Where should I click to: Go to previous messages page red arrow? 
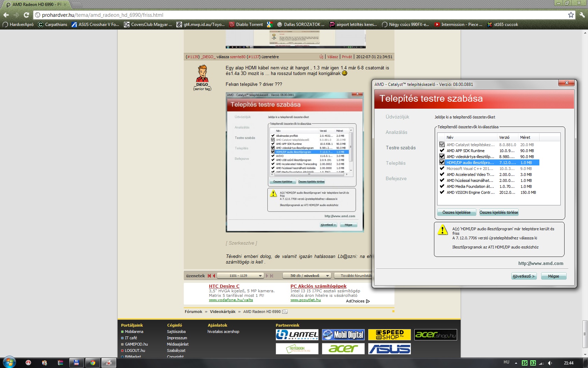(x=214, y=276)
